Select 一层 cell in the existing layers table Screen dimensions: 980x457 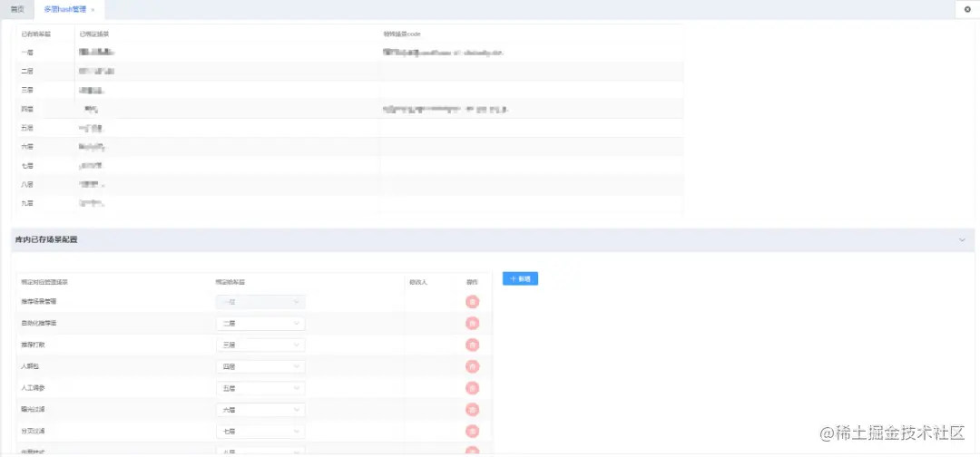pyautogui.click(x=27, y=53)
